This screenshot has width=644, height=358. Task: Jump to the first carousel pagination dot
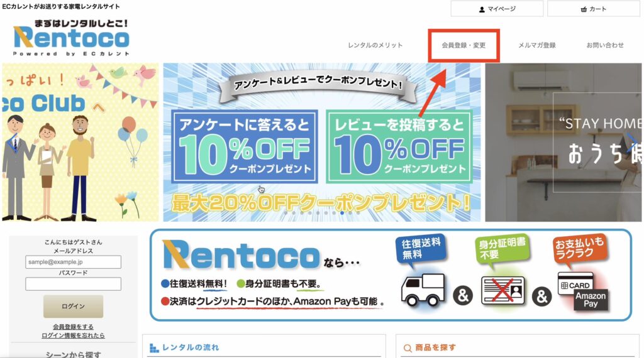coord(286,213)
